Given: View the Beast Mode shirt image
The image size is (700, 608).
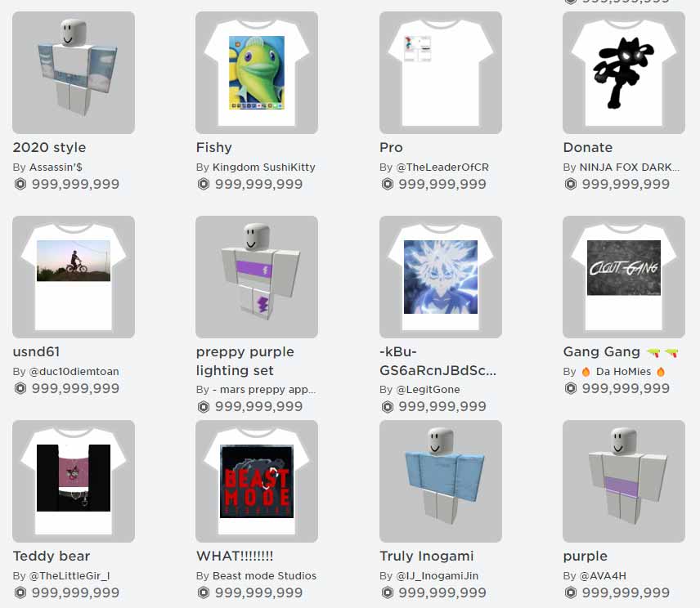Looking at the screenshot, I should click(x=257, y=481).
